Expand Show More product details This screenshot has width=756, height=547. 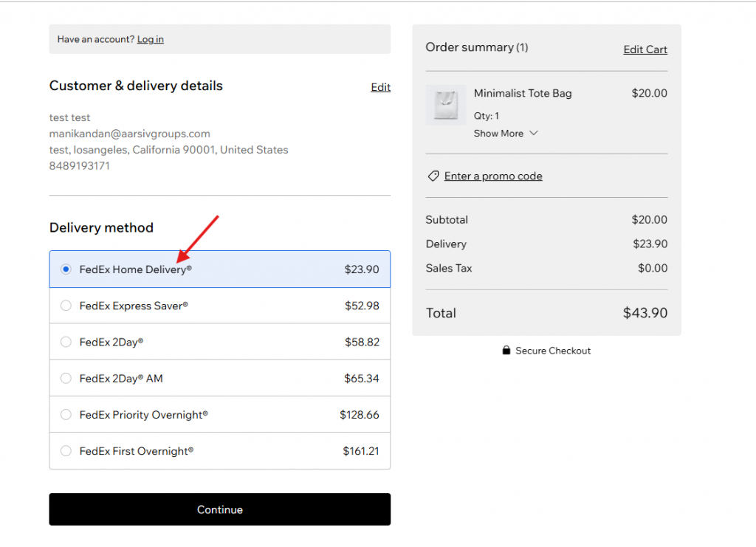pos(498,134)
